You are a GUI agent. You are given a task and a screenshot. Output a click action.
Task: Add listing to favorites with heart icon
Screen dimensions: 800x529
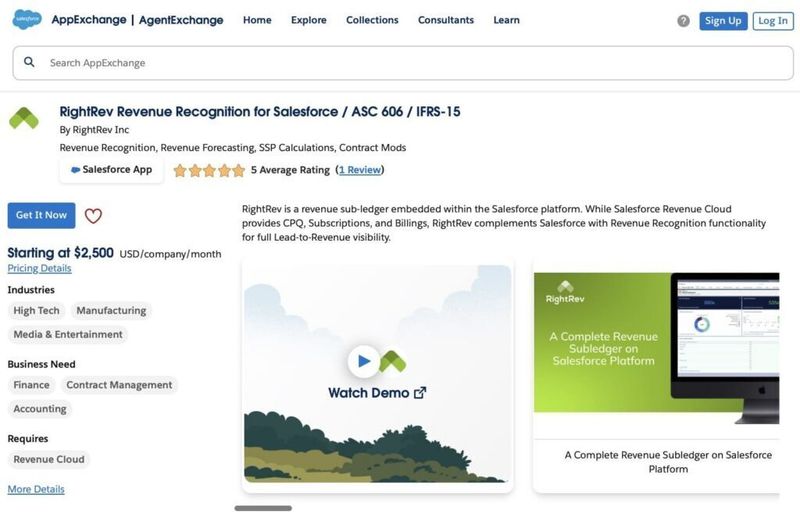(x=93, y=216)
